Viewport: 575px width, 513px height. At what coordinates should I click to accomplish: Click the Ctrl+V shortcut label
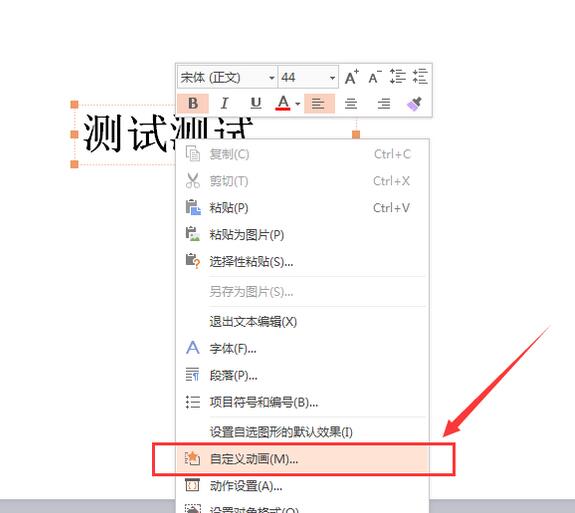tap(391, 208)
